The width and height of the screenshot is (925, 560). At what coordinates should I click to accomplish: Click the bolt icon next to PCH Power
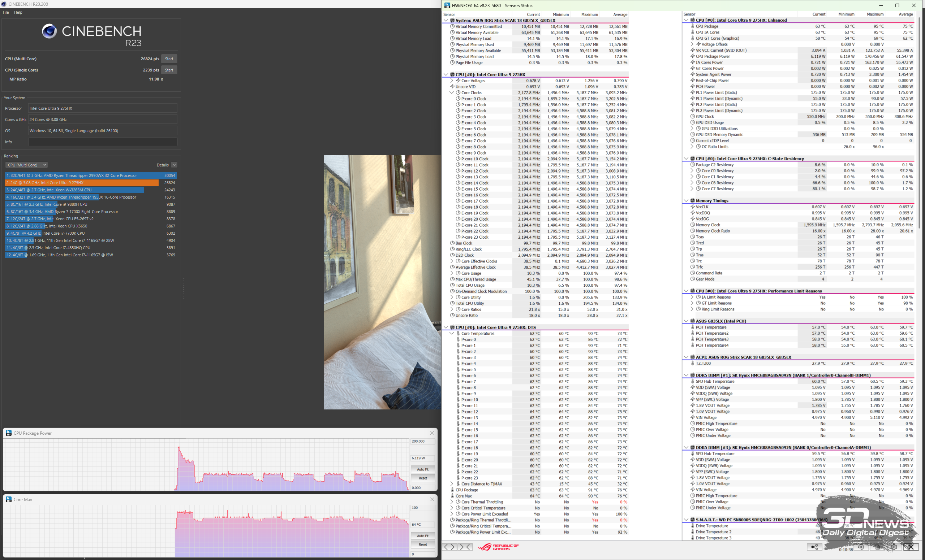coord(693,86)
